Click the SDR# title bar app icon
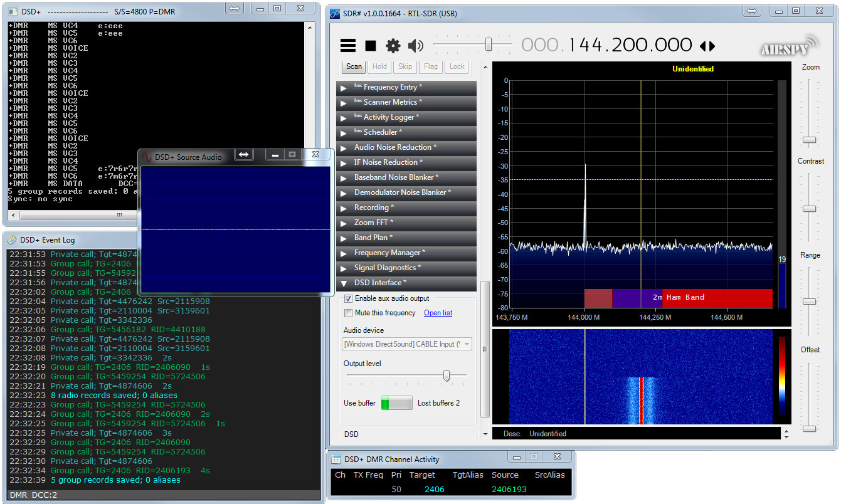The image size is (841, 504). tap(335, 13)
